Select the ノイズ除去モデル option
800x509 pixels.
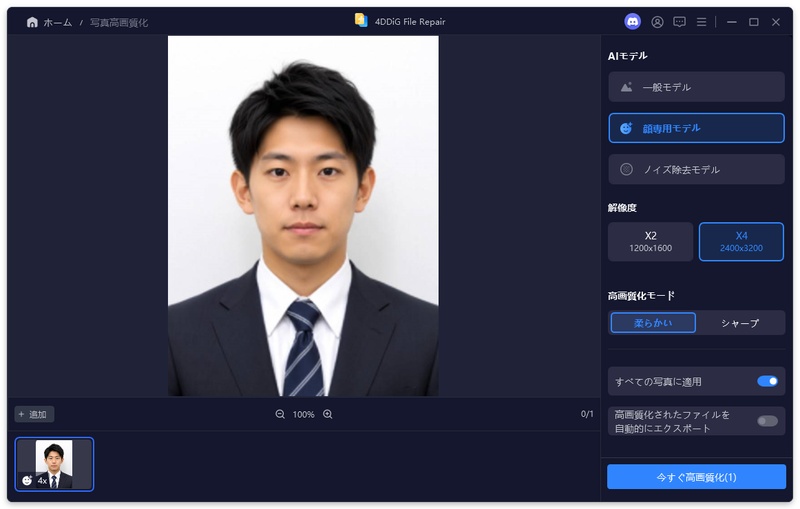[696, 169]
